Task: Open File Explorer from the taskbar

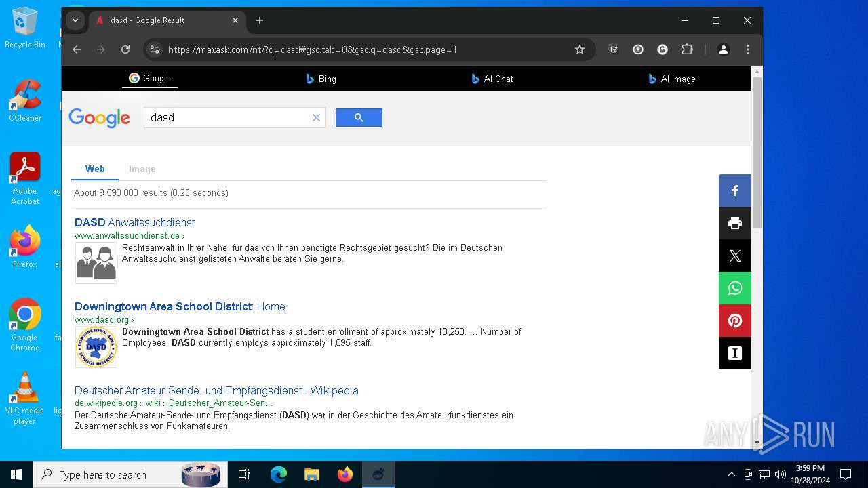Action: [x=312, y=474]
